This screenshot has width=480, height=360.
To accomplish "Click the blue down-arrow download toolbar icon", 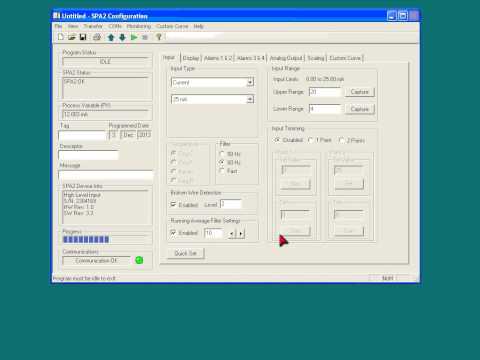I will (122, 37).
